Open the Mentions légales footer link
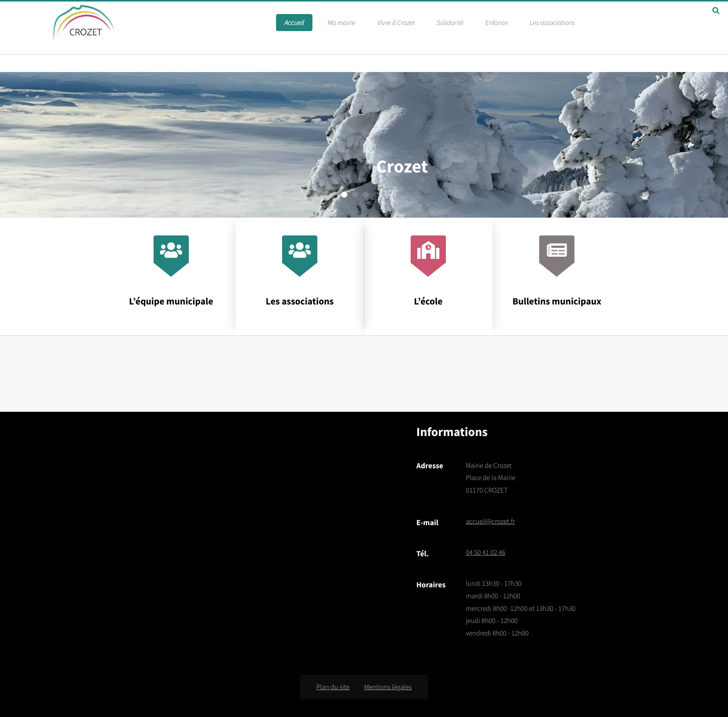728x717 pixels. pos(388,687)
